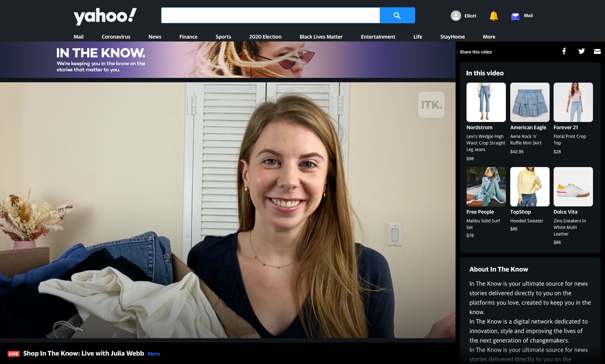Open notifications bell
Screen dimensions: 605x364
tap(494, 16)
